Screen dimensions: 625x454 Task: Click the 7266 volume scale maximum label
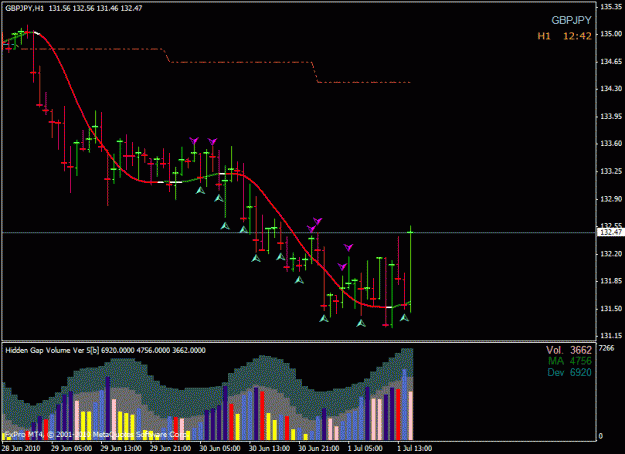pyautogui.click(x=606, y=348)
